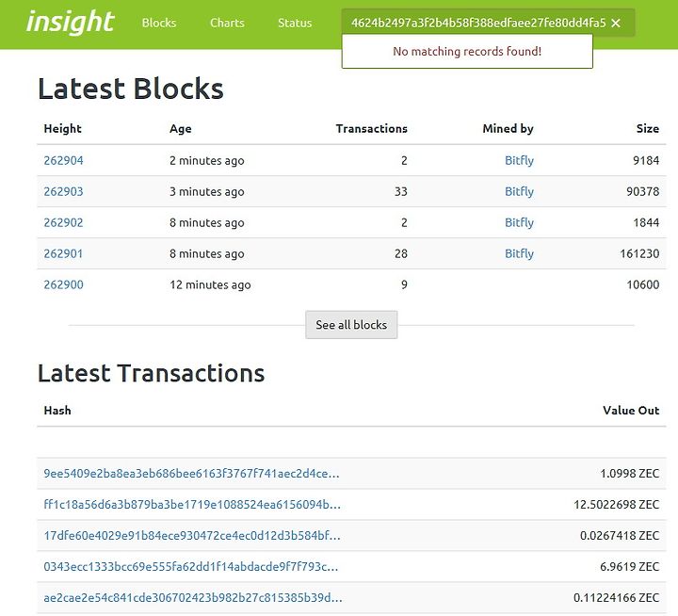
Task: Open Bitfly miner link for block 262902
Action: coord(519,223)
